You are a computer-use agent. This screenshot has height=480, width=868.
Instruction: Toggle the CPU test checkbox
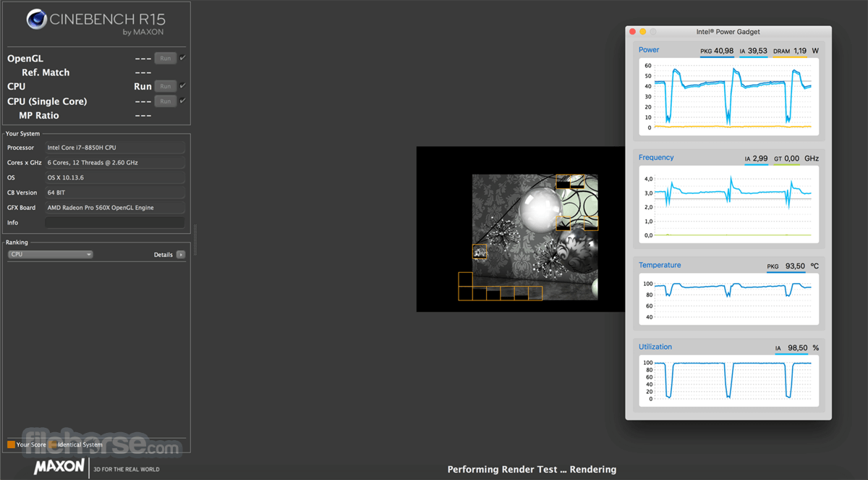[x=183, y=86]
